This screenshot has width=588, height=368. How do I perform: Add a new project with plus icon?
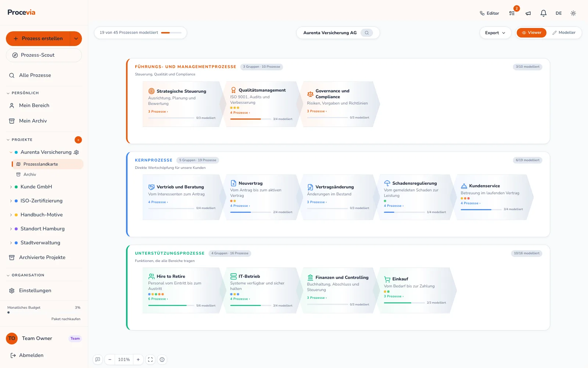pos(78,140)
